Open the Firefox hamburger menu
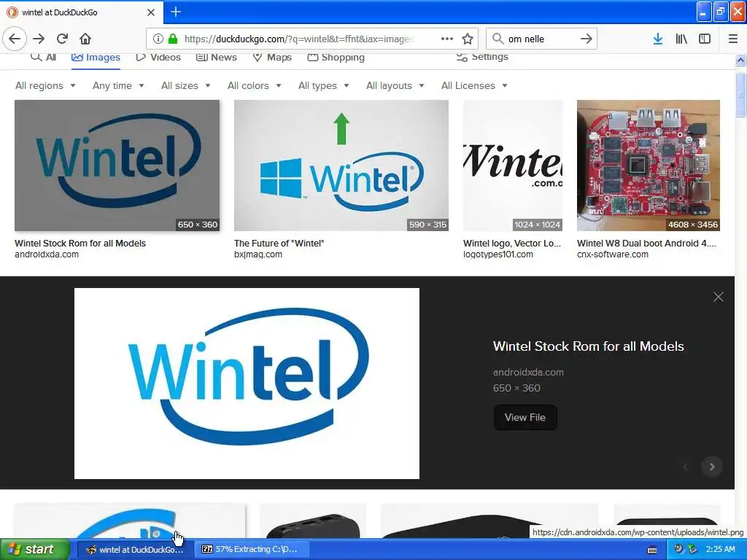 coord(733,39)
